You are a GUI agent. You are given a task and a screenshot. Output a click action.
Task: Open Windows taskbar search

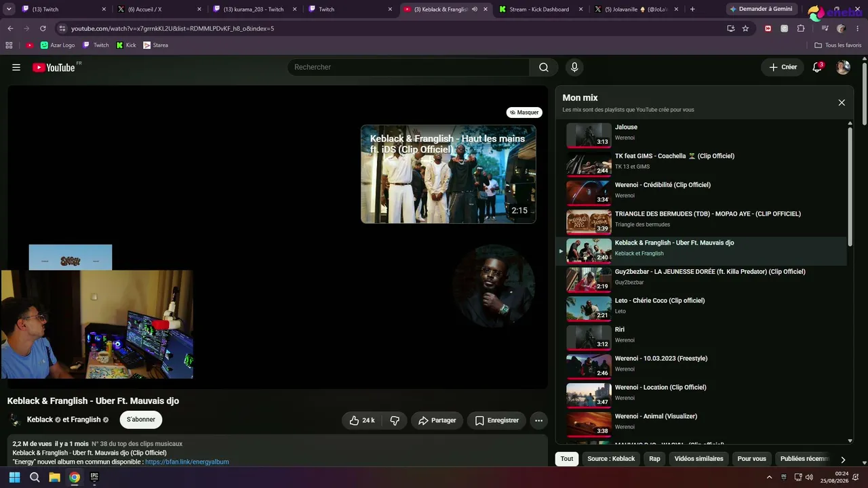(x=35, y=477)
